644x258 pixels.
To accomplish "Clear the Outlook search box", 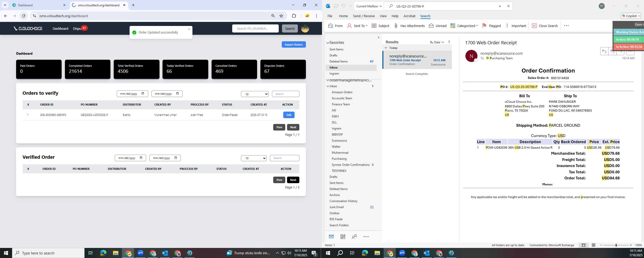I will [508, 6].
